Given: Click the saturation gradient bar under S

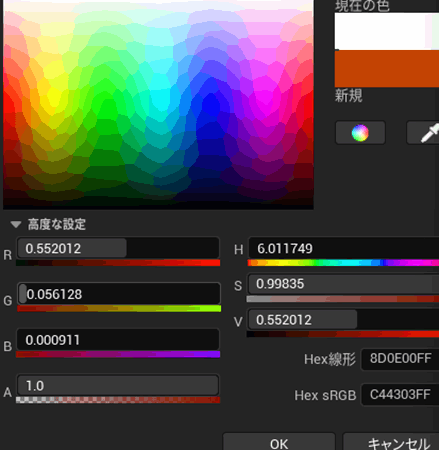Looking at the screenshot, I should click(x=343, y=299).
